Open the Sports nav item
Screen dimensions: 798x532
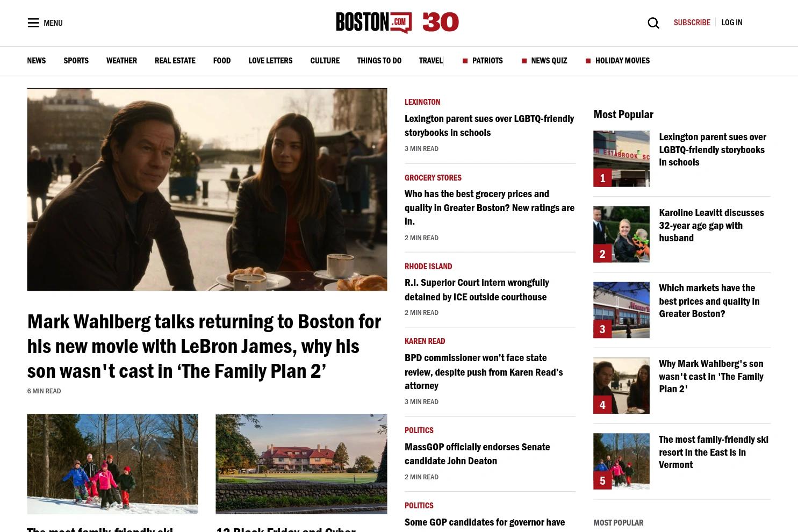click(76, 61)
